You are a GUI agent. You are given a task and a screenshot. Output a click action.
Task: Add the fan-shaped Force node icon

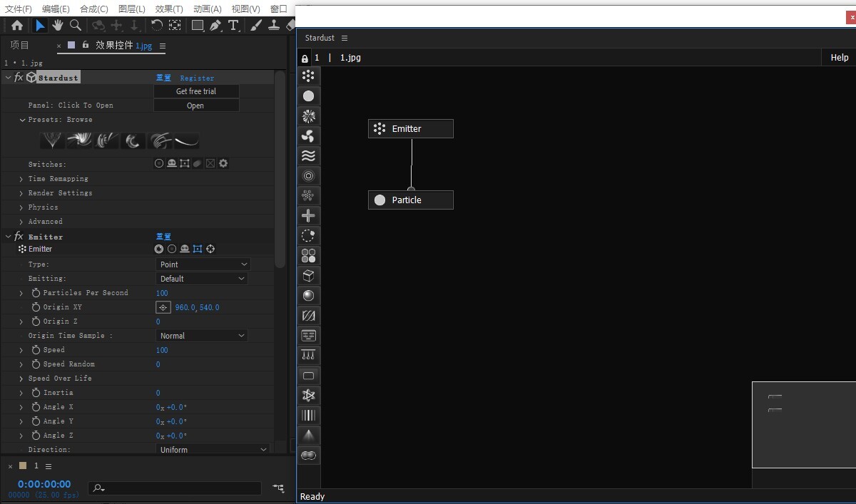tap(308, 135)
